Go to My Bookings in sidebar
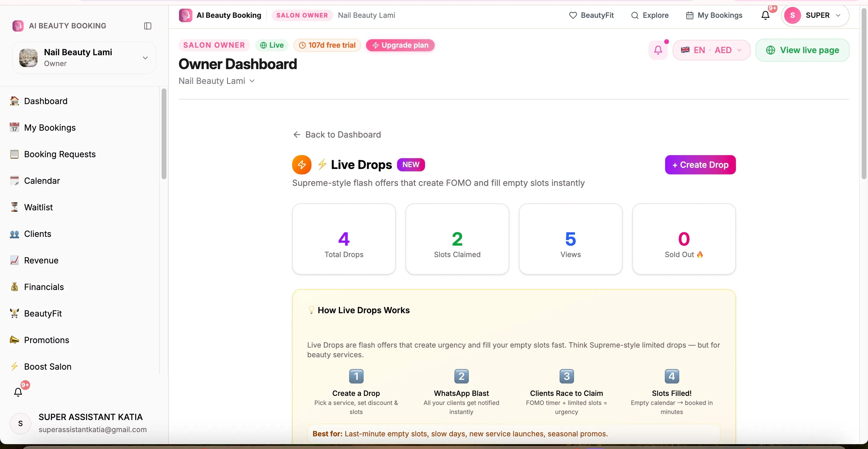Image resolution: width=868 pixels, height=449 pixels. pyautogui.click(x=43, y=128)
